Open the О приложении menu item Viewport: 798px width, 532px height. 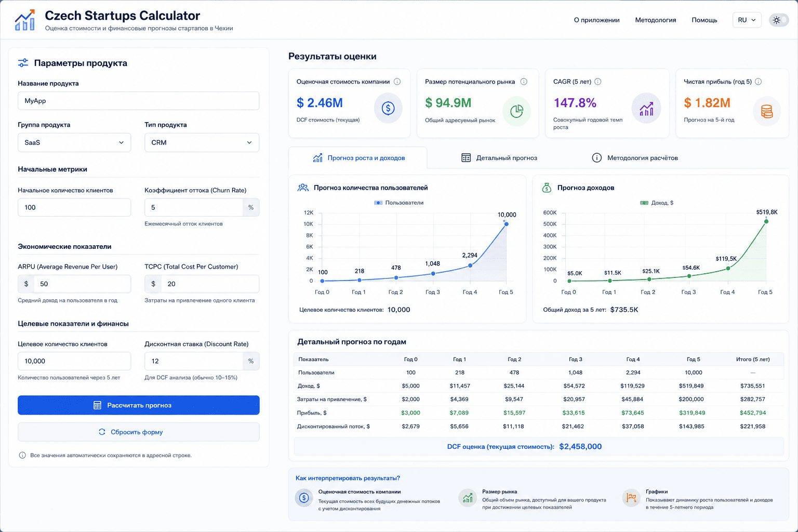point(596,20)
